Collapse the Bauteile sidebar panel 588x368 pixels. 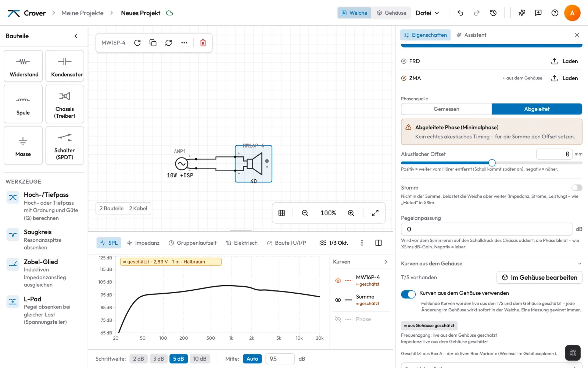click(76, 36)
